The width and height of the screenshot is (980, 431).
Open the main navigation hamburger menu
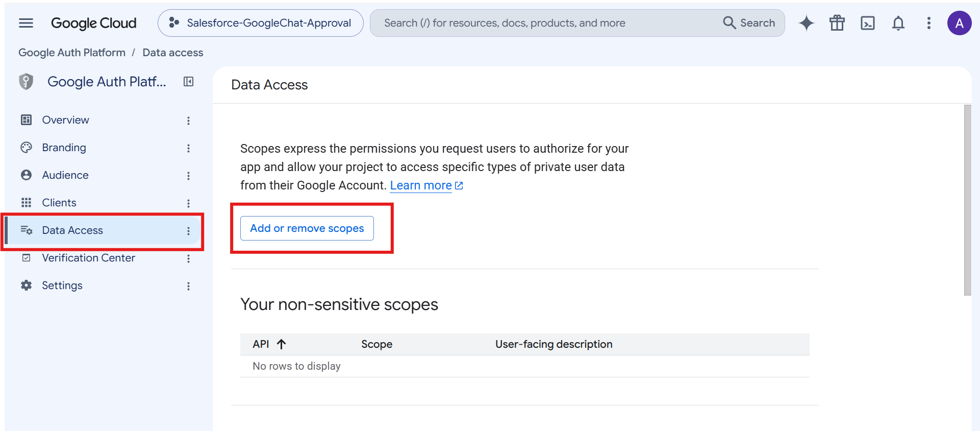point(26,23)
